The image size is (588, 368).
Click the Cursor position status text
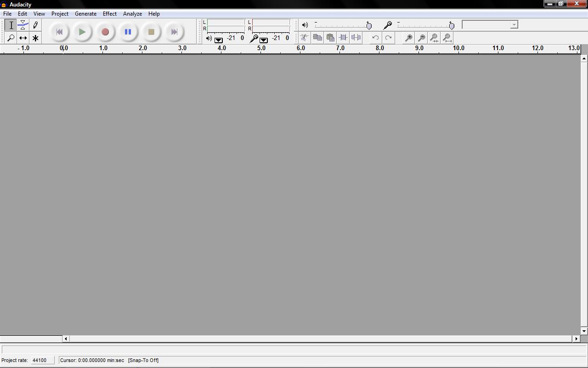pyautogui.click(x=92, y=360)
